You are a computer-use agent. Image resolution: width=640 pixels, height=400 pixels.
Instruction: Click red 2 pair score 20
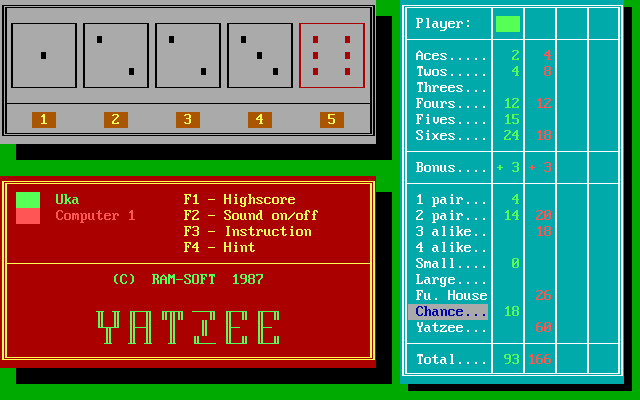coord(544,216)
